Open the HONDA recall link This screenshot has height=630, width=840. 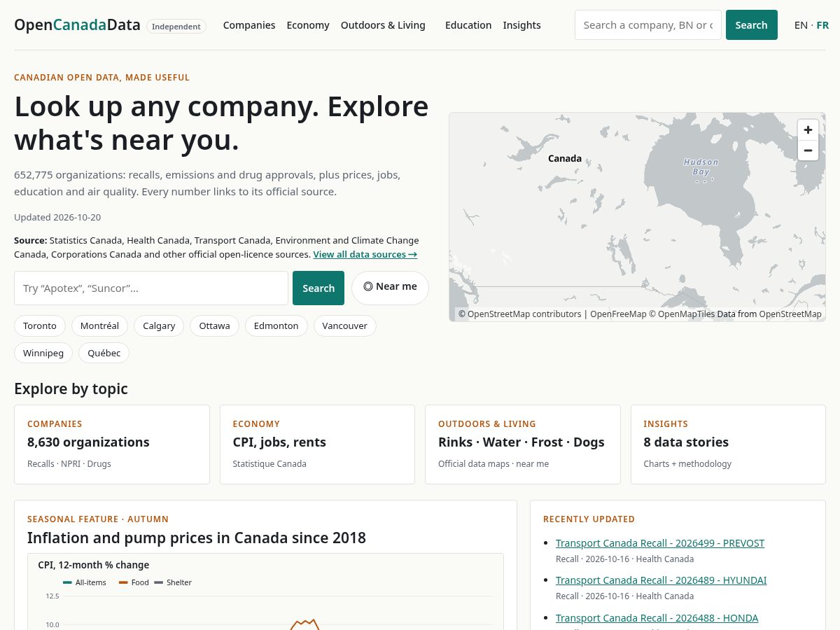(x=657, y=618)
